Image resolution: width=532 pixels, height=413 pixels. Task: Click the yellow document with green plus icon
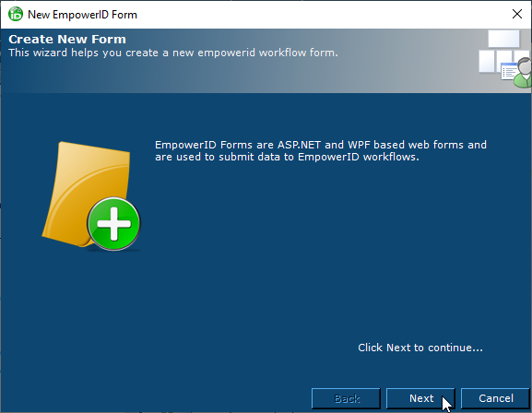pyautogui.click(x=91, y=196)
